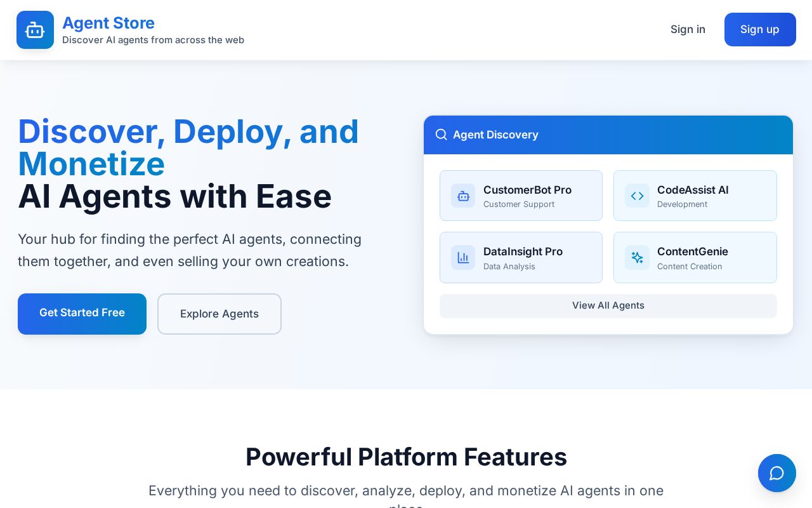This screenshot has height=508, width=812.
Task: Click the Sign up button
Action: pyautogui.click(x=760, y=29)
